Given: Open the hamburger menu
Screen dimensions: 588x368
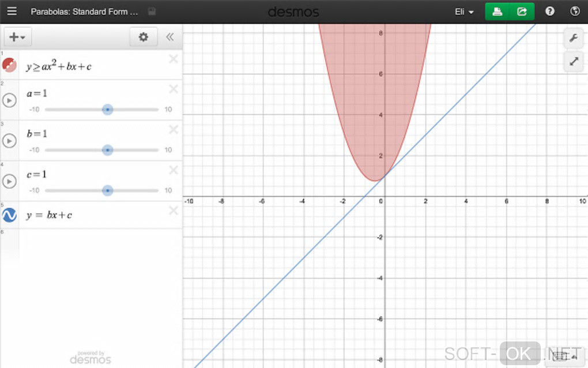Looking at the screenshot, I should (12, 11).
